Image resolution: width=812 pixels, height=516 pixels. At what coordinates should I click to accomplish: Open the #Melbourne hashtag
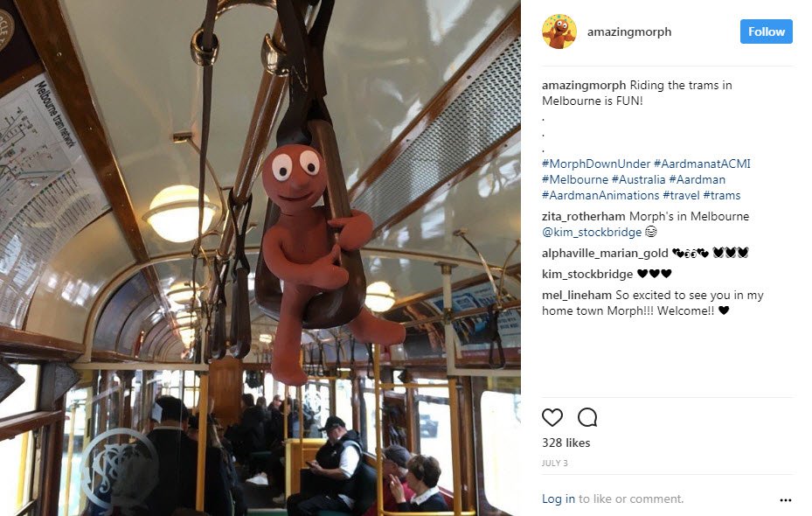point(575,179)
